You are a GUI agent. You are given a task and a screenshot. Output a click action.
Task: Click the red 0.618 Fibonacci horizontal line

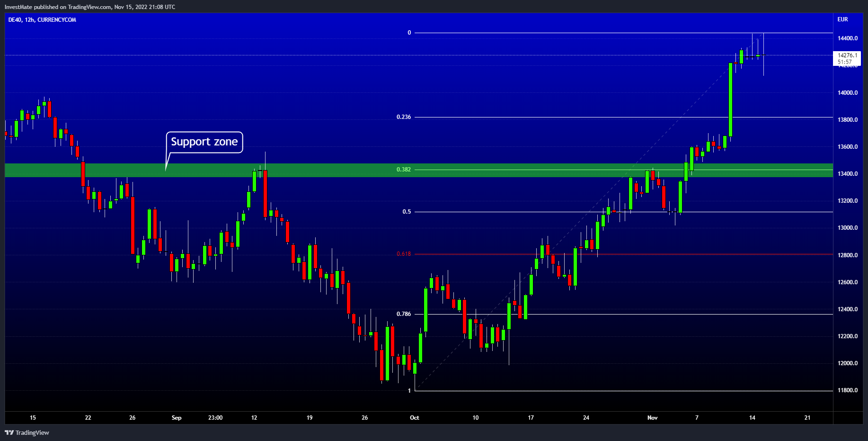point(623,254)
